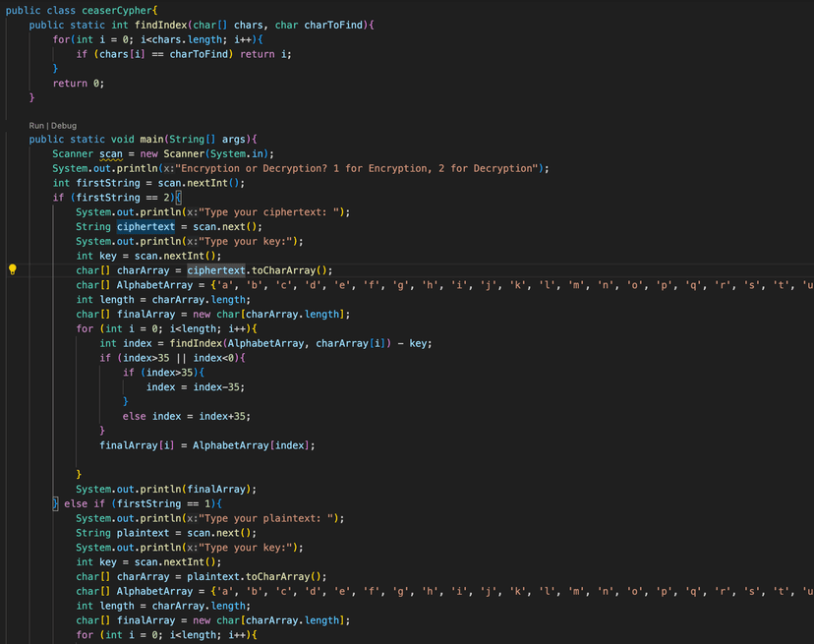The width and height of the screenshot is (814, 644).
Task: Click the yellow lightbulb quick-fix icon
Action: [13, 269]
